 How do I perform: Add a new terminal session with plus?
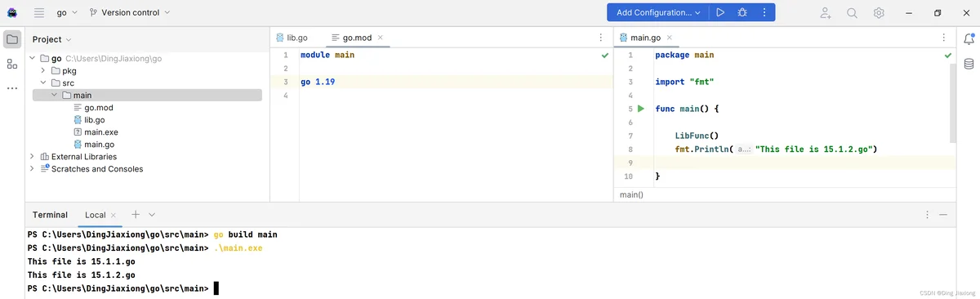click(x=136, y=215)
